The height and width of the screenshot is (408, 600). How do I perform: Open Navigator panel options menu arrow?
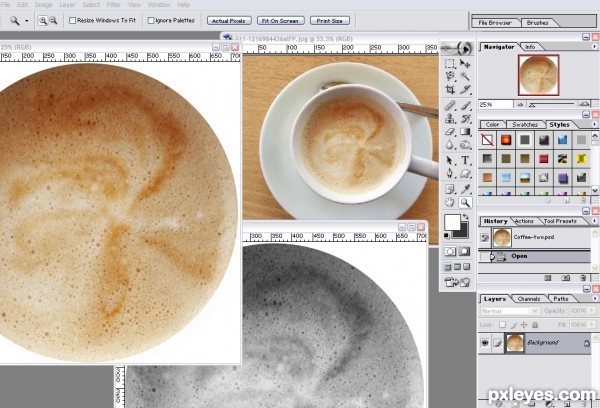click(594, 47)
